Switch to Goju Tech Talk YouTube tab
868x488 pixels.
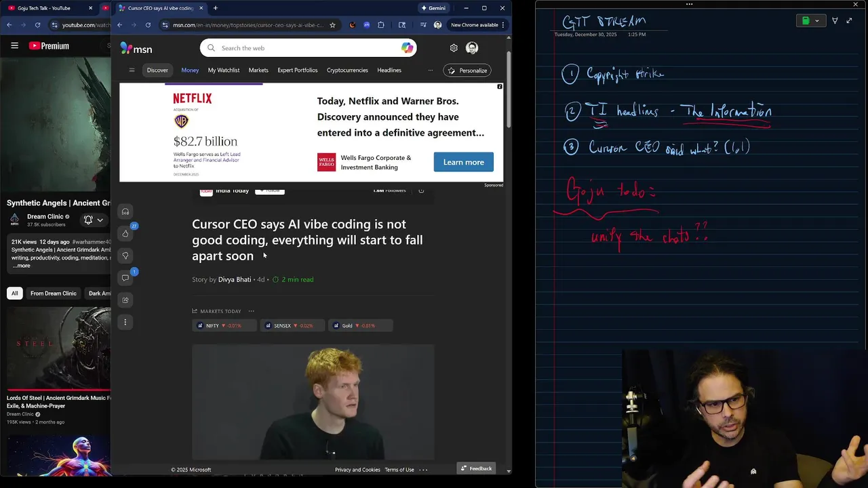[49, 8]
